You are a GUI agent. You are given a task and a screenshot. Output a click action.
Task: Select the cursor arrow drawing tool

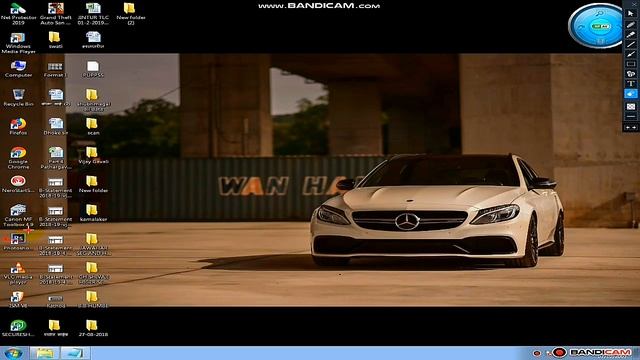click(x=631, y=14)
